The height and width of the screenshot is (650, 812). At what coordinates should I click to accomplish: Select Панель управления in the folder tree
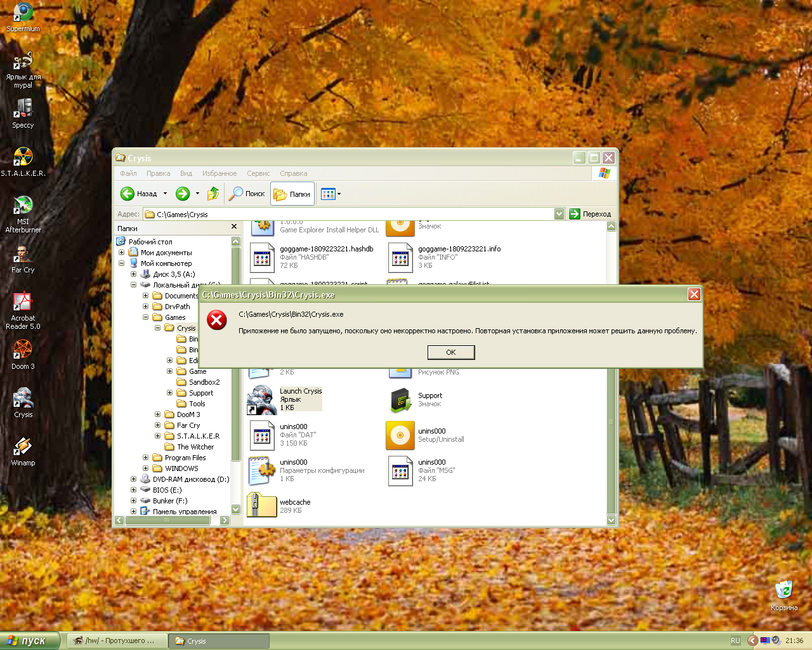pos(178,512)
